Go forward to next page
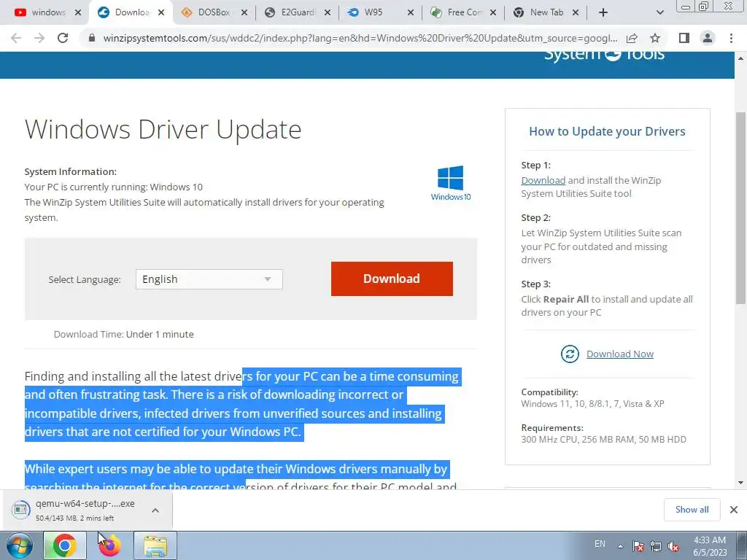Image resolution: width=747 pixels, height=560 pixels. click(39, 38)
